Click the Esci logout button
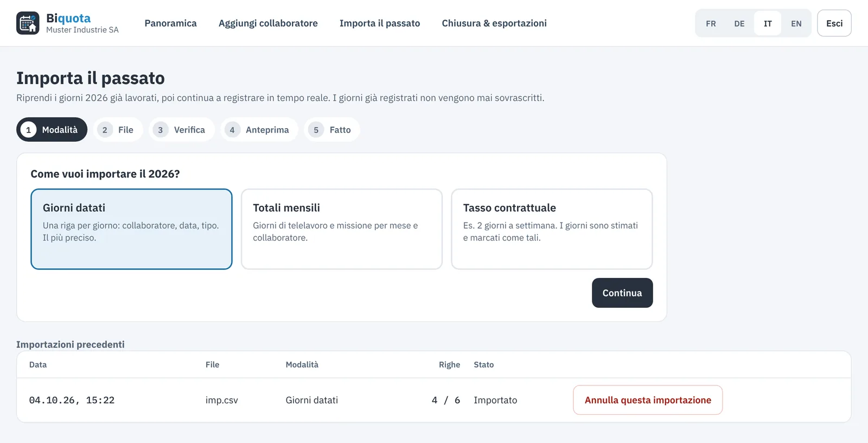The width and height of the screenshot is (868, 443). coord(834,23)
